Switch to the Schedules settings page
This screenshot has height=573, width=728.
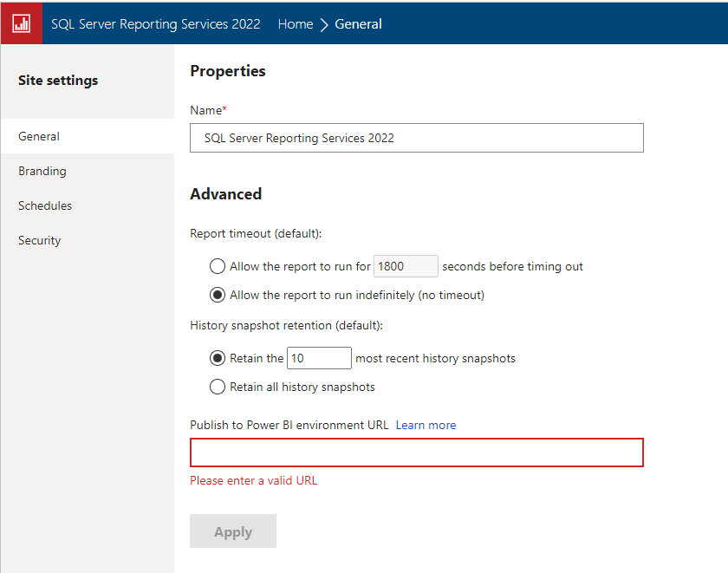click(44, 205)
